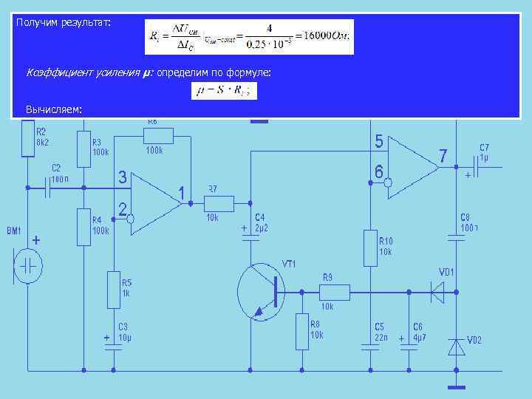
Task: Select the second op-amp triangle with output 7
Action: click(x=413, y=167)
